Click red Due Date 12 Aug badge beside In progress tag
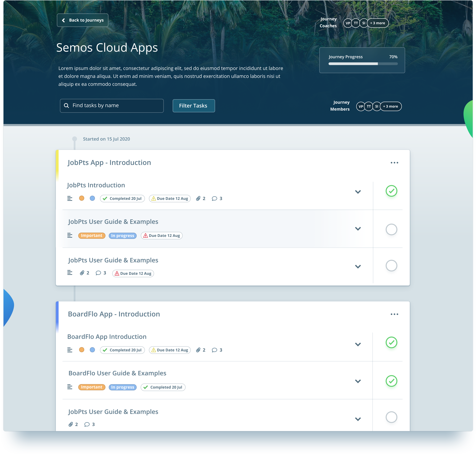This screenshot has height=455, width=476. click(x=162, y=236)
